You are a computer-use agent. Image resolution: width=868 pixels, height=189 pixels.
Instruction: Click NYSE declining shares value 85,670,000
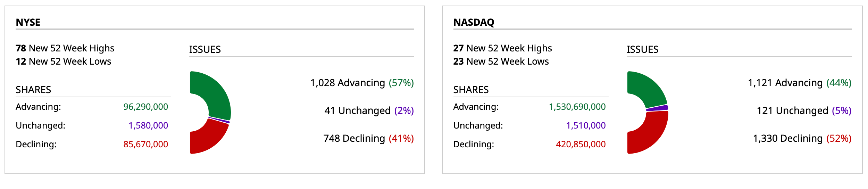(145, 145)
